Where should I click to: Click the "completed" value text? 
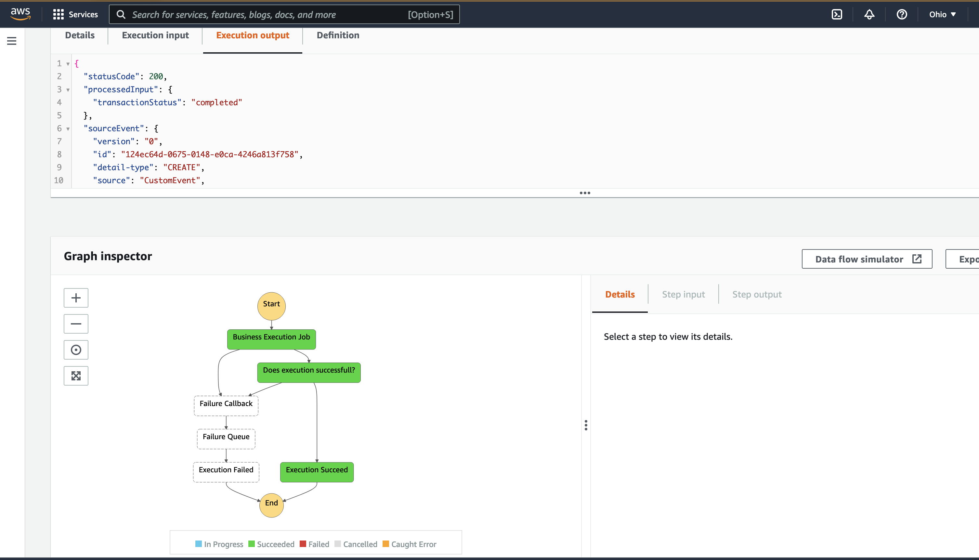click(217, 103)
